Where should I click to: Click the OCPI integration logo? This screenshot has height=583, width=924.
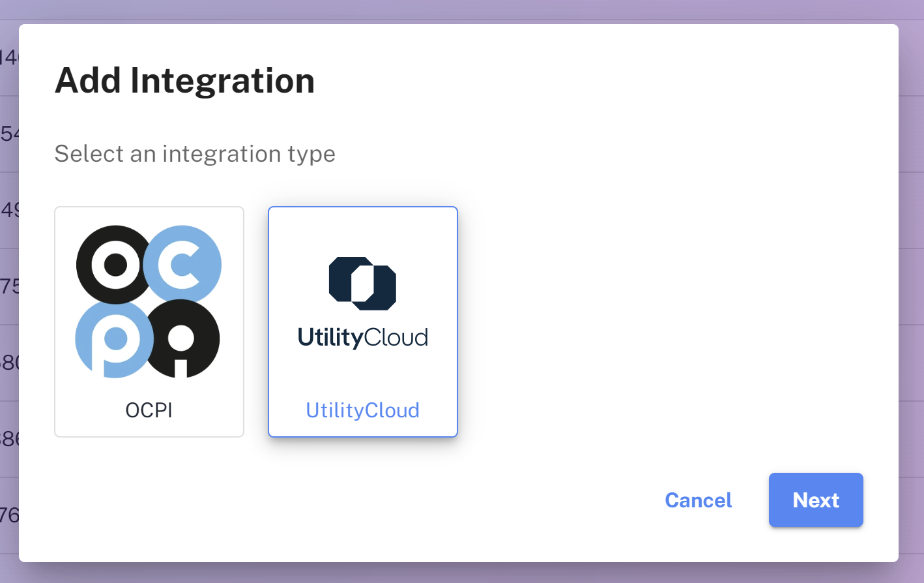(149, 300)
